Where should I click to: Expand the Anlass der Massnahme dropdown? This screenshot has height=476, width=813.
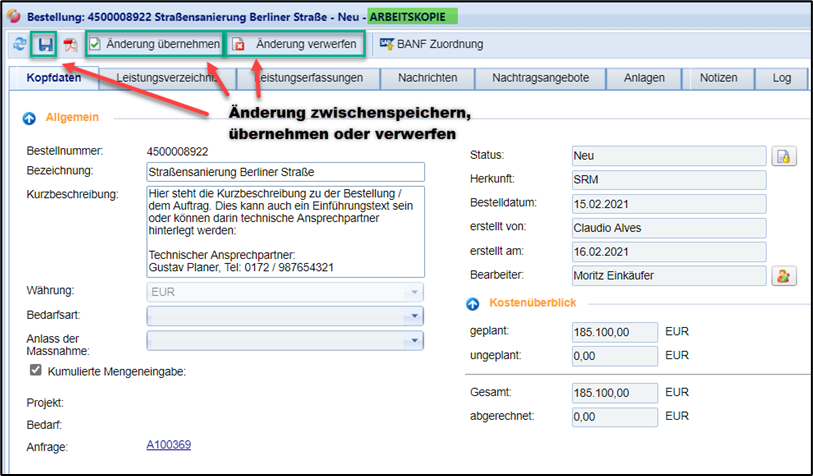click(x=414, y=341)
